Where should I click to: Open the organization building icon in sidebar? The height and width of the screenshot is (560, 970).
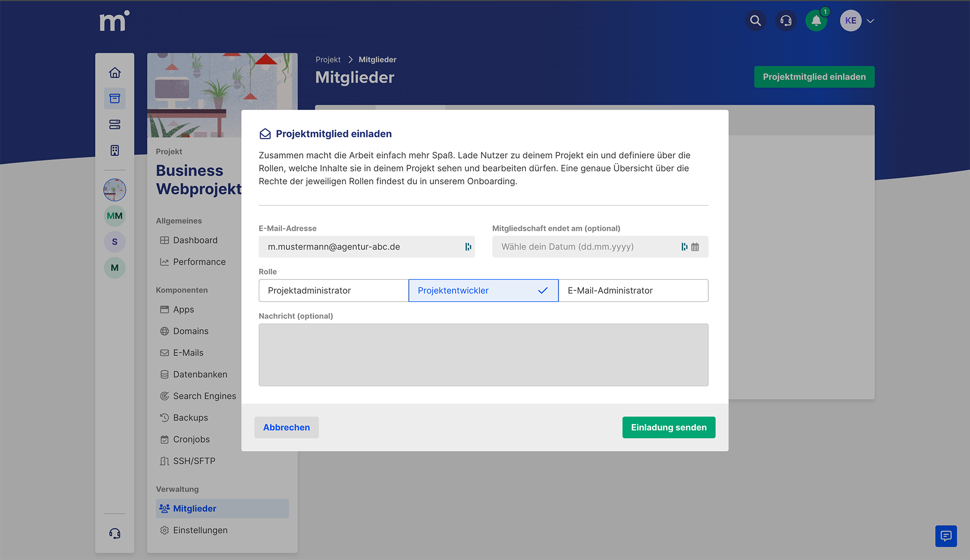(115, 150)
